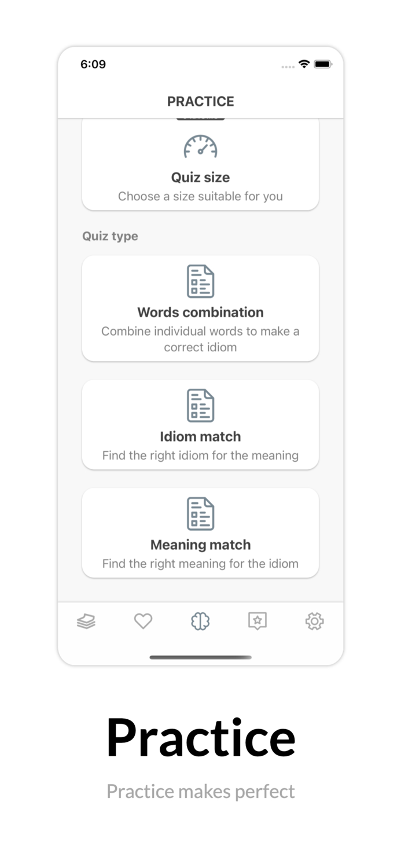
Task: Click the Idiom match quiz icon
Action: pos(200,405)
